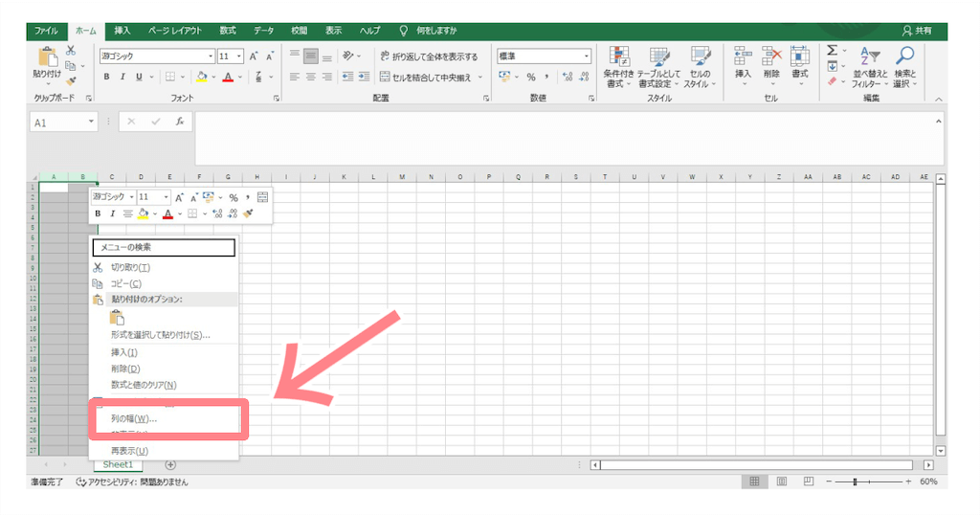This screenshot has height=515, width=980.
Task: Open the ファイル tab
Action: click(x=46, y=31)
